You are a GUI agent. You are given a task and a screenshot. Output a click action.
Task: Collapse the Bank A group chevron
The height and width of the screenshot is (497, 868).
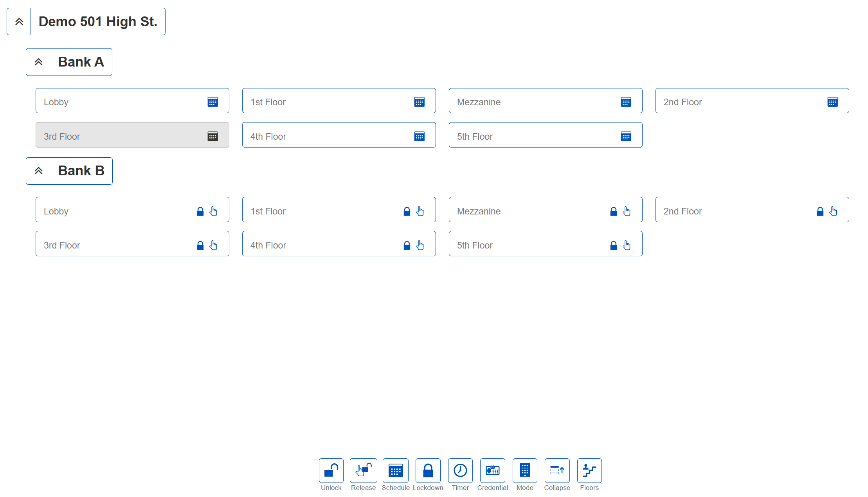click(38, 62)
